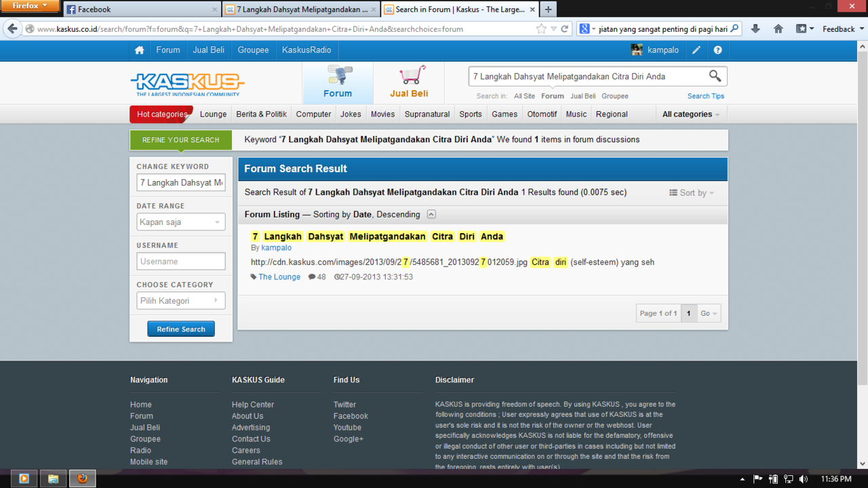Screen dimensions: 868x488
Task: Show hidden tray icons arrow
Action: tap(743, 479)
